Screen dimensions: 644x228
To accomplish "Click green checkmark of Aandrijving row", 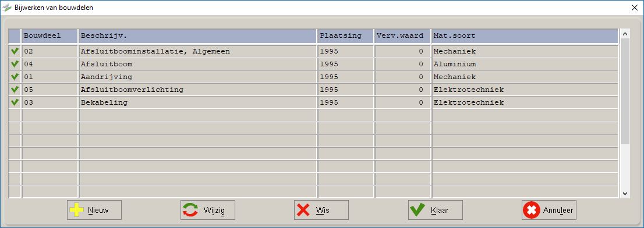I will (x=15, y=77).
